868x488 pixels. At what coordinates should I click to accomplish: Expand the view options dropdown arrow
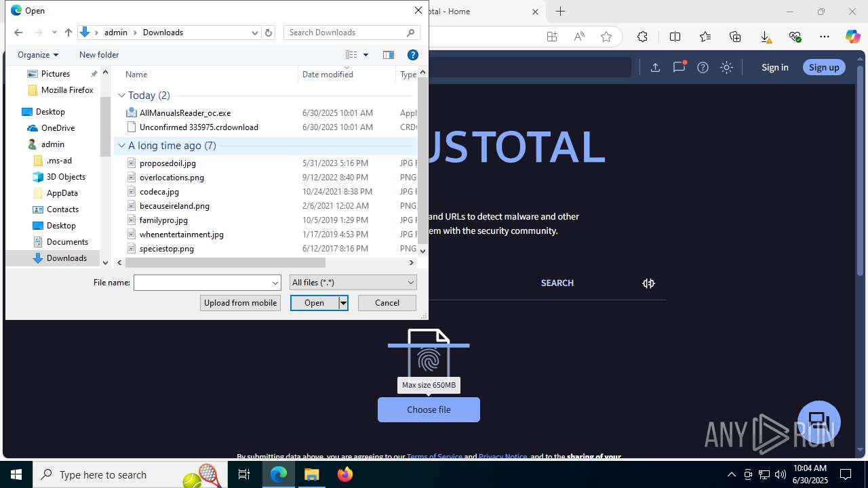pos(366,55)
